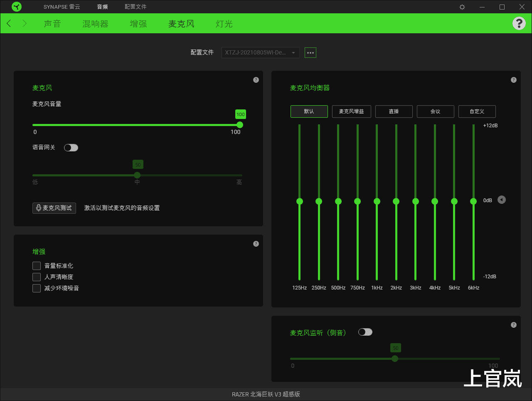Open the help question mark on green bar

tap(519, 23)
